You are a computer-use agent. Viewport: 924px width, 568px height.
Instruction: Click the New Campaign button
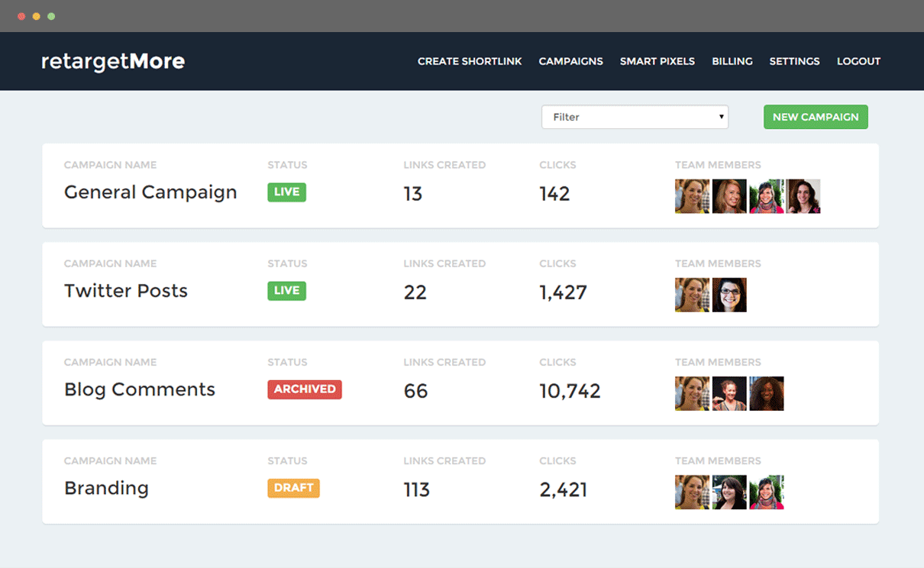click(816, 117)
